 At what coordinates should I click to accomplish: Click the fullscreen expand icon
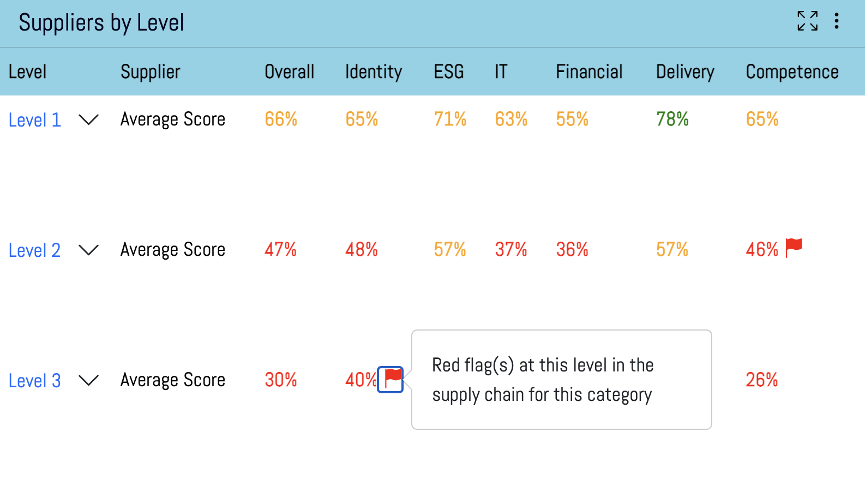(x=807, y=21)
